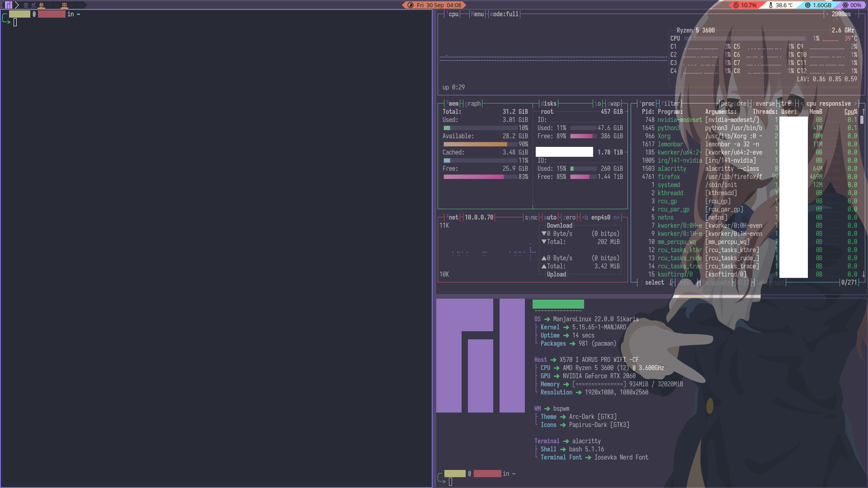Select the lemonbar process row
The width and height of the screenshot is (868, 488).
749,144
